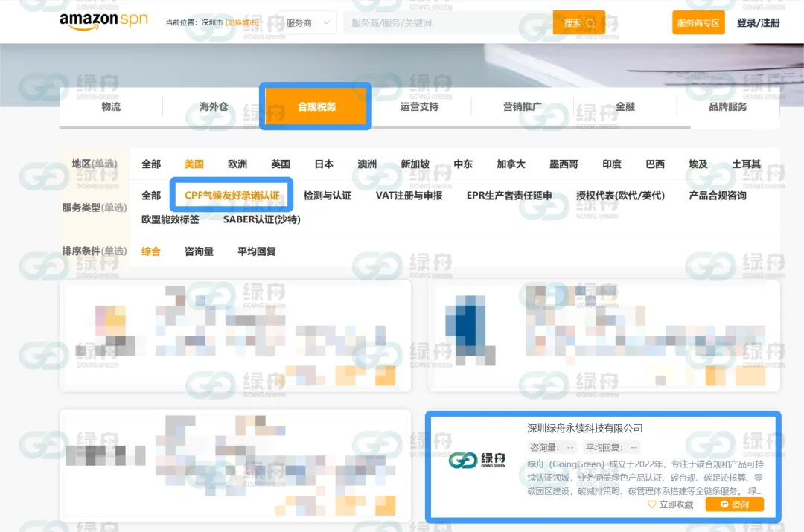Screen dimensions: 804x532
Task: Click the orange 搜索 button
Action: coord(579,23)
